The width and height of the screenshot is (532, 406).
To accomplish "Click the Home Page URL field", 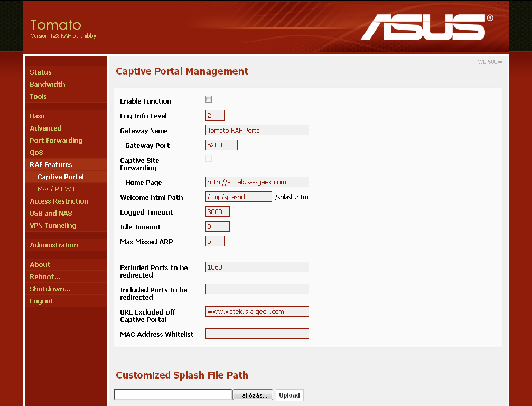I will point(257,182).
